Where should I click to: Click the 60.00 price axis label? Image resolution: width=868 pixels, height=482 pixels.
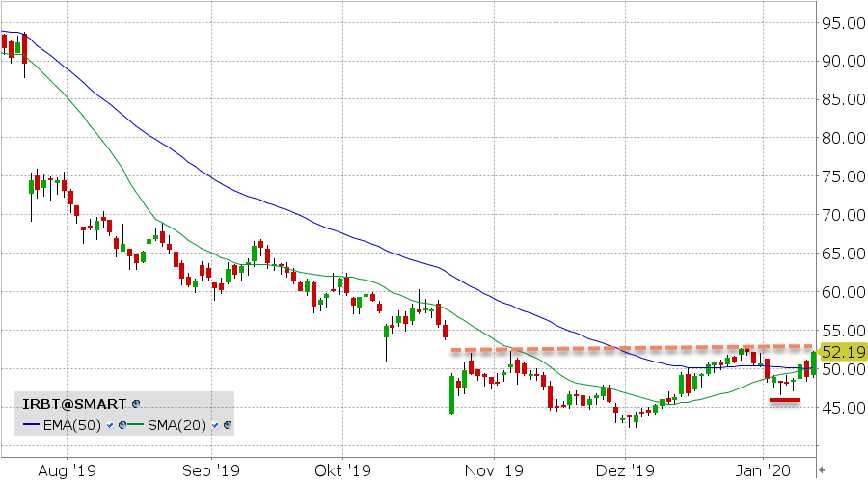844,292
